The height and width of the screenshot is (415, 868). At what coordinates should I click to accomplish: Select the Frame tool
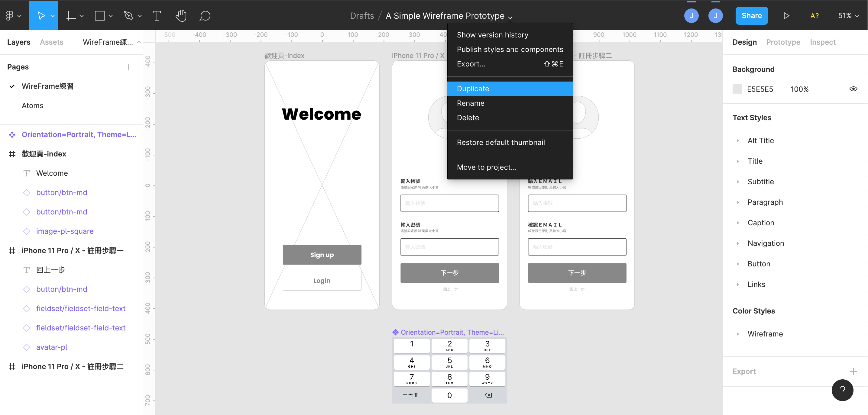point(71,15)
